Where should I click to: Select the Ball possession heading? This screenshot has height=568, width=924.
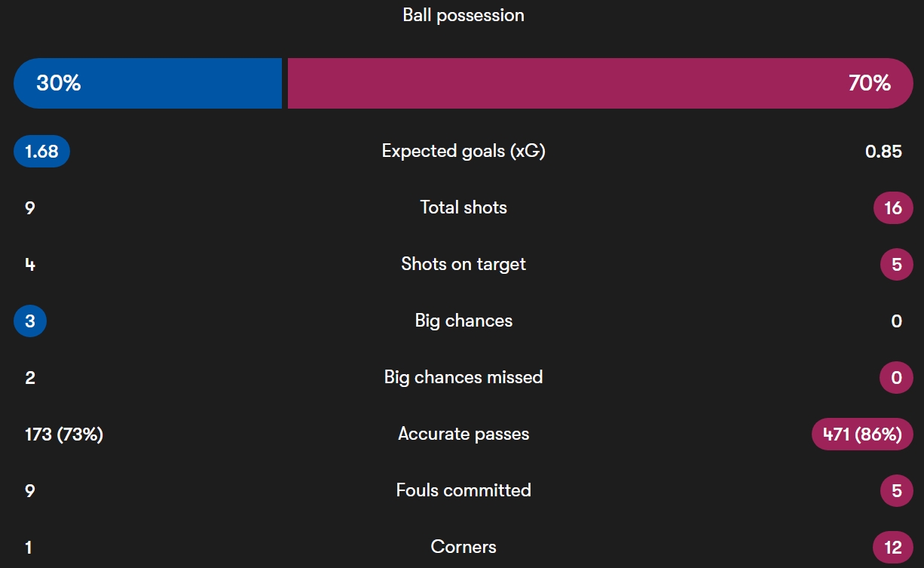464,15
